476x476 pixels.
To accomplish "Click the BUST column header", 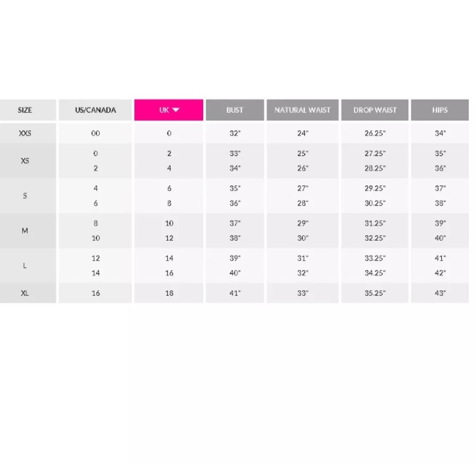I will [x=235, y=110].
